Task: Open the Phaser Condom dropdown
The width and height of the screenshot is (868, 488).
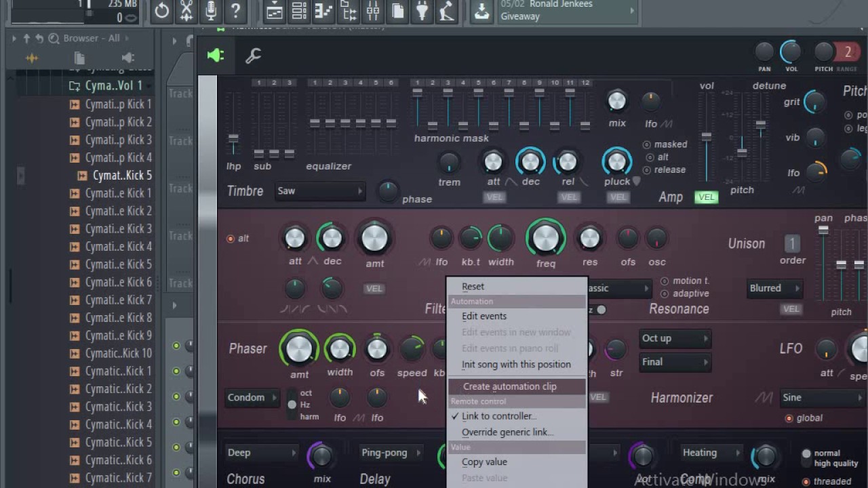Action: pos(252,398)
